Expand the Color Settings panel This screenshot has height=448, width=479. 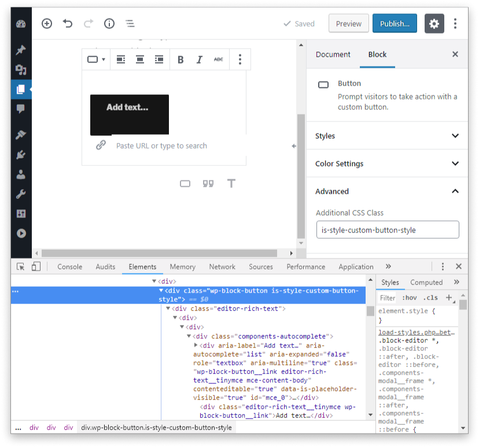pyautogui.click(x=386, y=164)
